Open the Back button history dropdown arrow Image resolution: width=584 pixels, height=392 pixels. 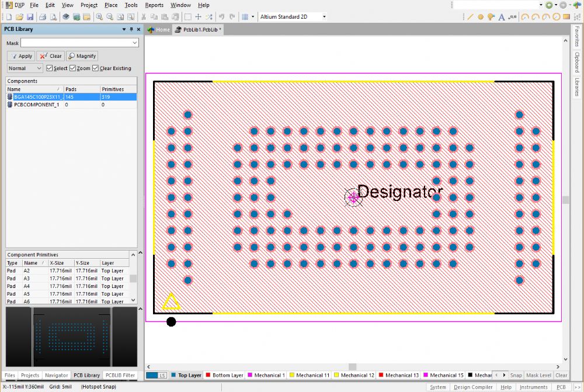[556, 5]
